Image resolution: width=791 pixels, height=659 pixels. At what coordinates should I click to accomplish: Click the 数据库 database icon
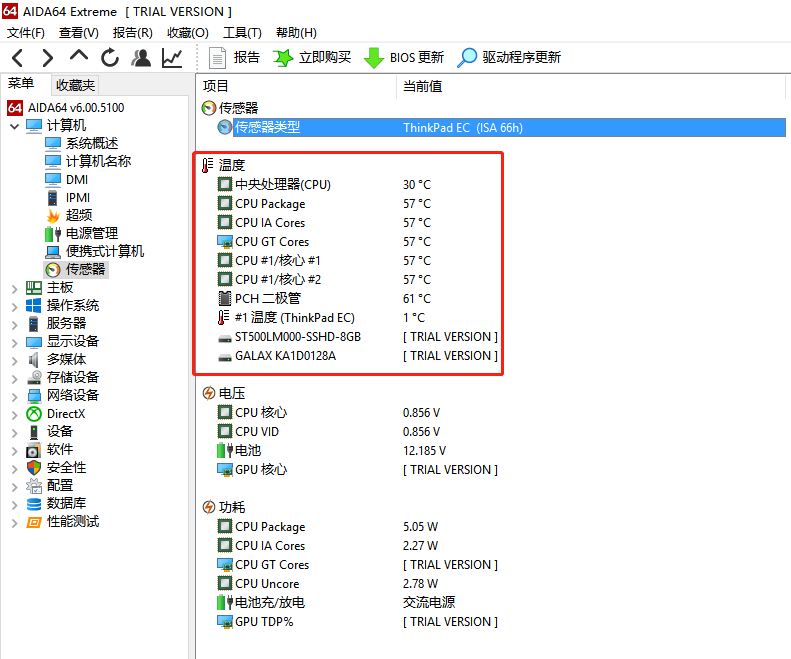tap(34, 504)
